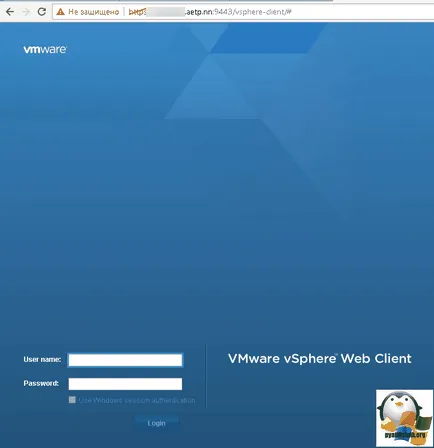Image resolution: width=434 pixels, height=448 pixels.
Task: Click the 'Password:' label
Action: [41, 383]
